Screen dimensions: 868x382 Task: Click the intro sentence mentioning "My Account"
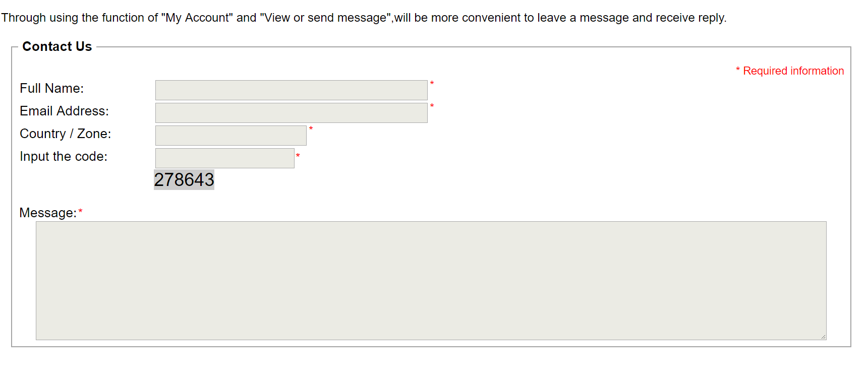[x=363, y=18]
